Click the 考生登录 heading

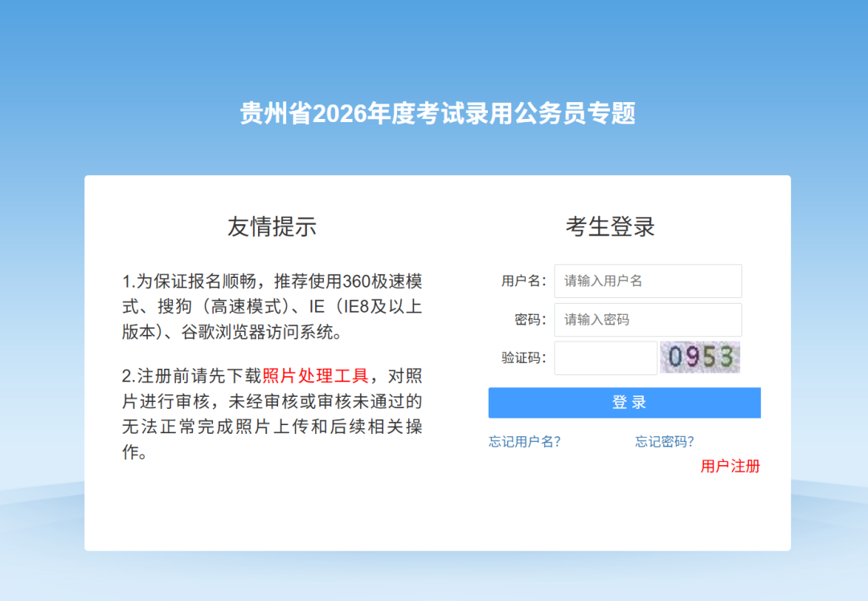pos(610,227)
